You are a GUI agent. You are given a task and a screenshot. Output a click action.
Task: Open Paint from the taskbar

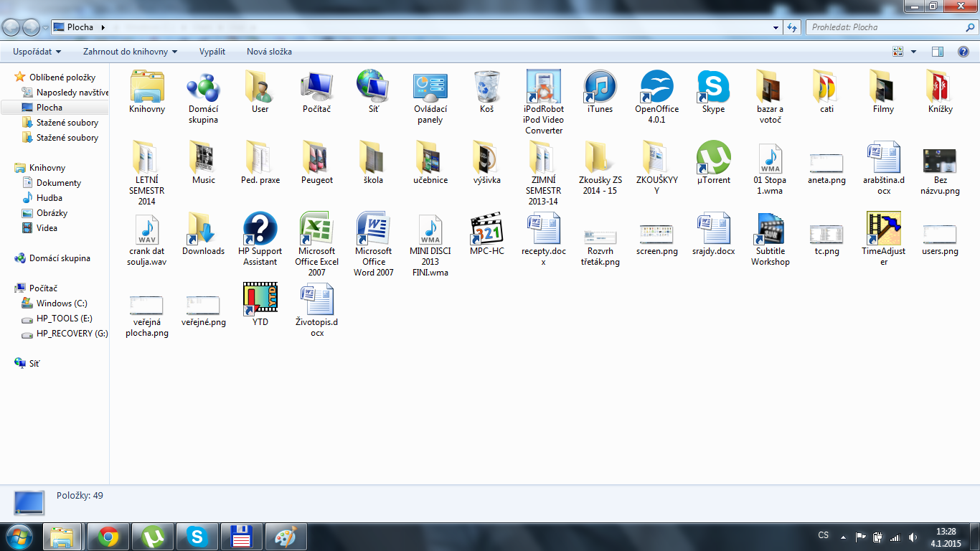pyautogui.click(x=286, y=536)
